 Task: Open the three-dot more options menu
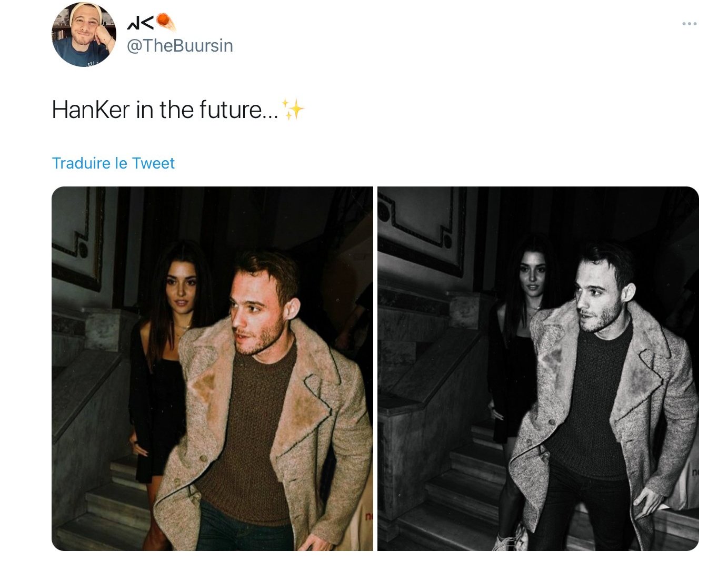click(689, 24)
